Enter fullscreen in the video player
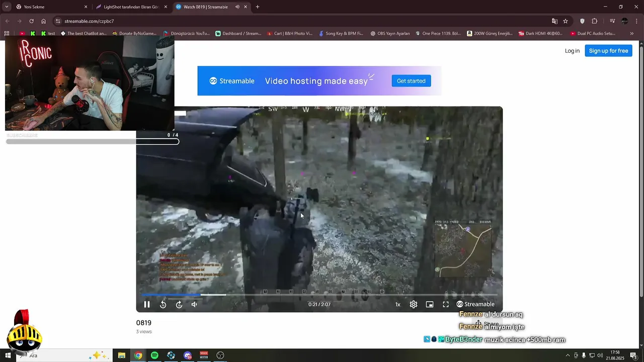Viewport: 644px width, 362px height. pos(446,304)
